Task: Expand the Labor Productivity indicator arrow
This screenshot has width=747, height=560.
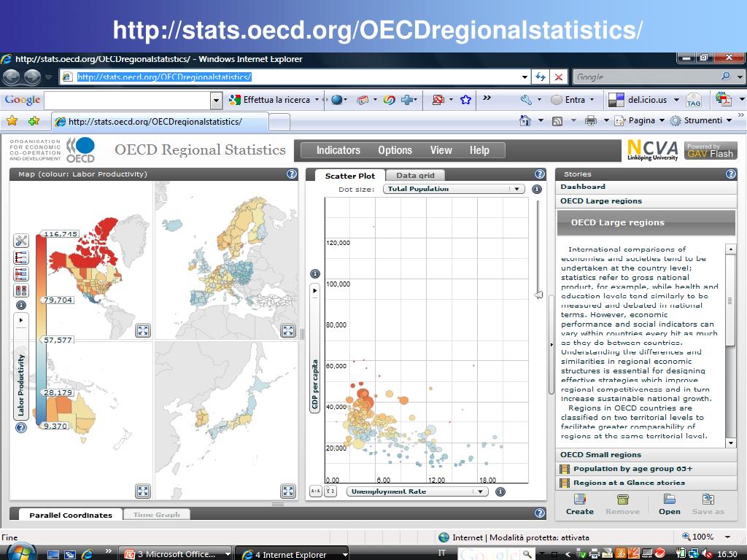Action: (21, 320)
